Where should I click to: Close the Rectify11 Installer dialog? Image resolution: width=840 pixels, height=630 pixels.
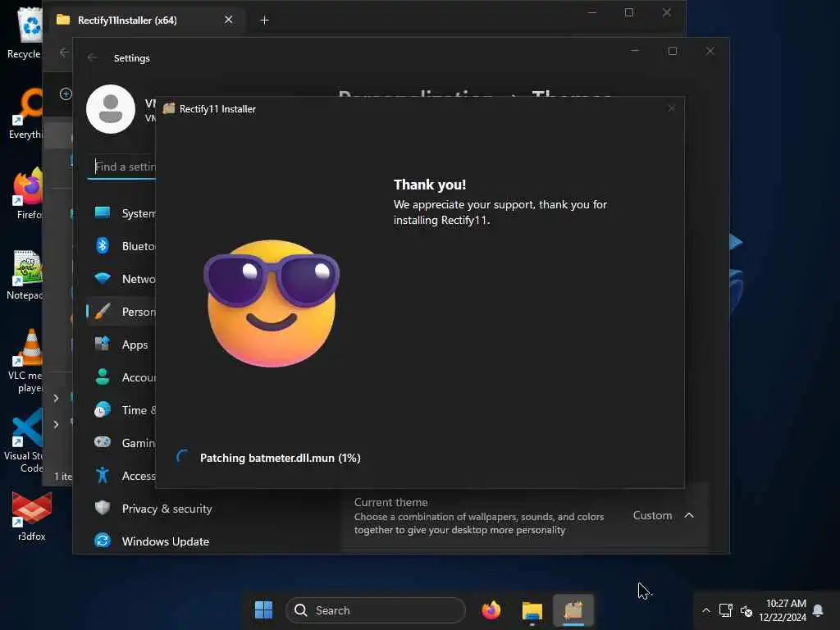point(671,109)
